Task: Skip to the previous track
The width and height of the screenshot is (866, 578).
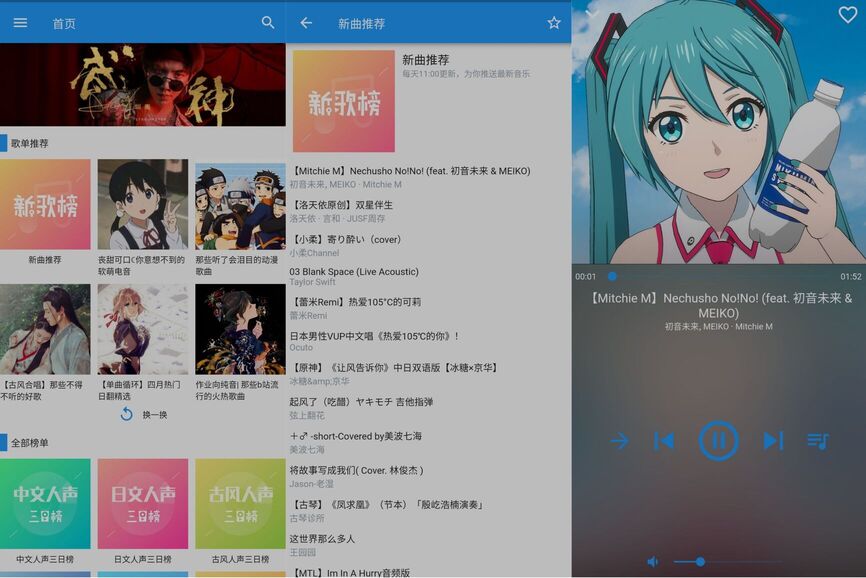Action: click(x=664, y=441)
